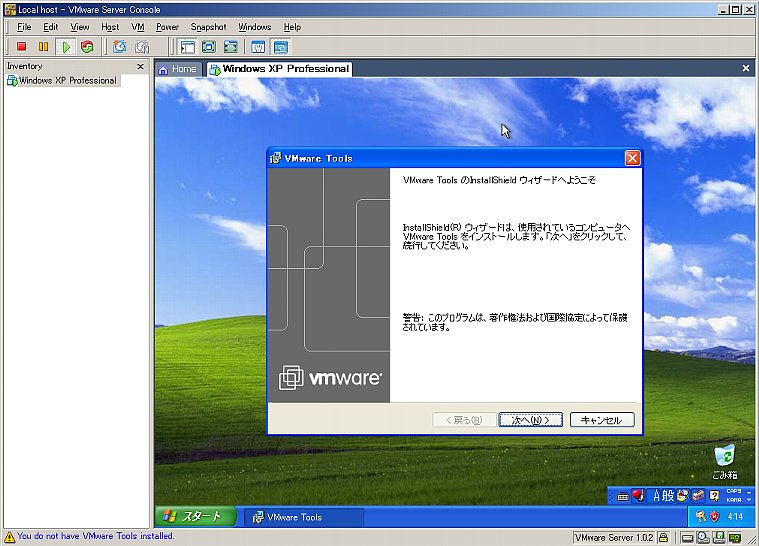The height and width of the screenshot is (546, 759).
Task: Click the Console view toolbar icon
Action: pyautogui.click(x=281, y=47)
